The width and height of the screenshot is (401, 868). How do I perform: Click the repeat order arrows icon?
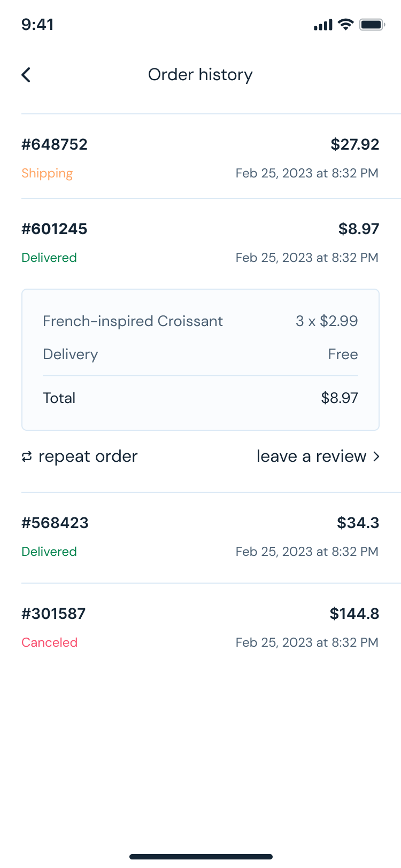pyautogui.click(x=27, y=456)
